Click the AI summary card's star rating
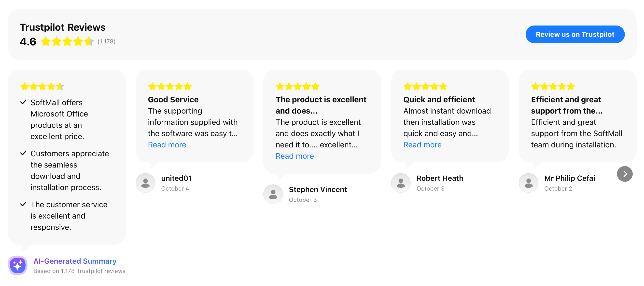 (x=42, y=87)
